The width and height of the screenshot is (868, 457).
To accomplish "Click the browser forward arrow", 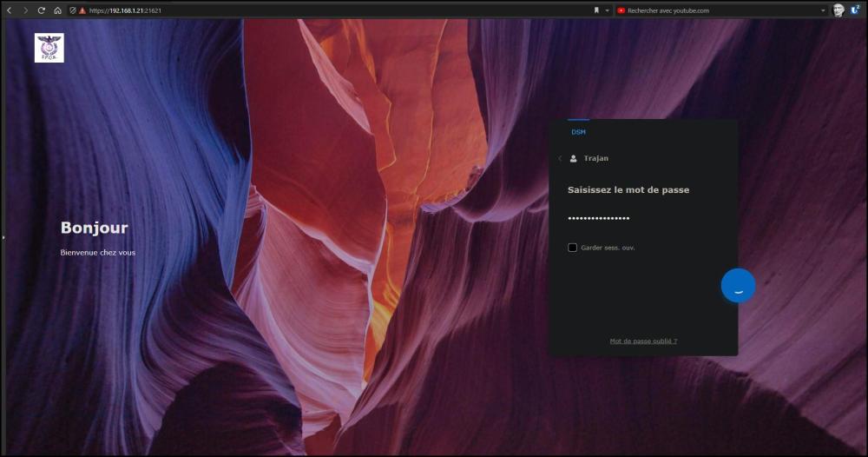I will coord(25,10).
